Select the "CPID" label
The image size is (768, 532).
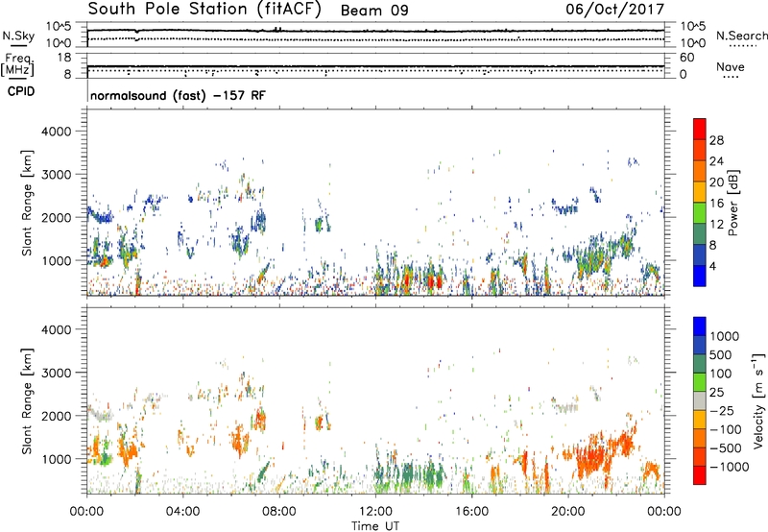(x=21, y=91)
